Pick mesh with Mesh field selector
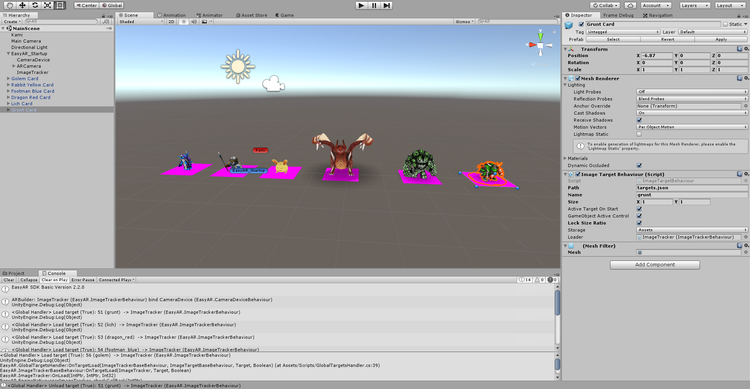 click(745, 252)
